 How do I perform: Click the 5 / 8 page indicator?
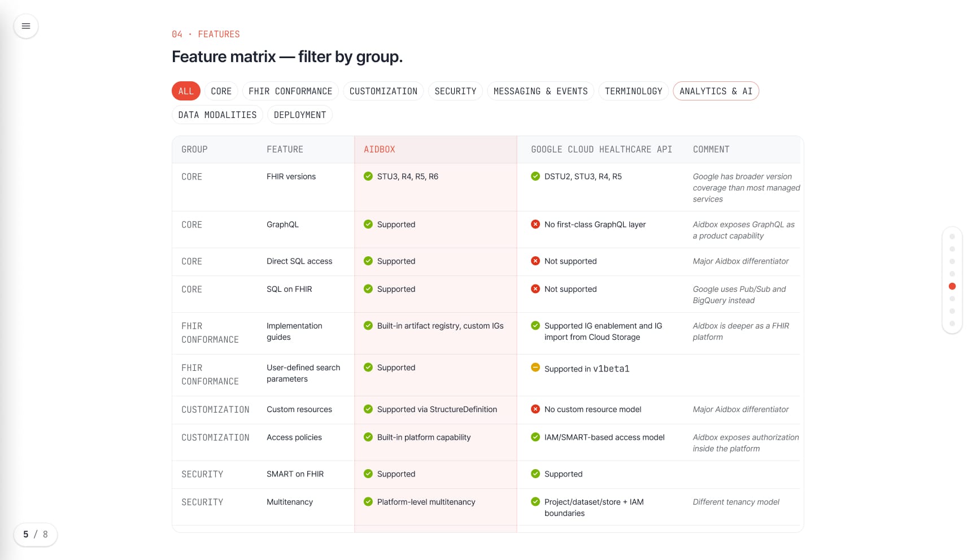point(36,534)
